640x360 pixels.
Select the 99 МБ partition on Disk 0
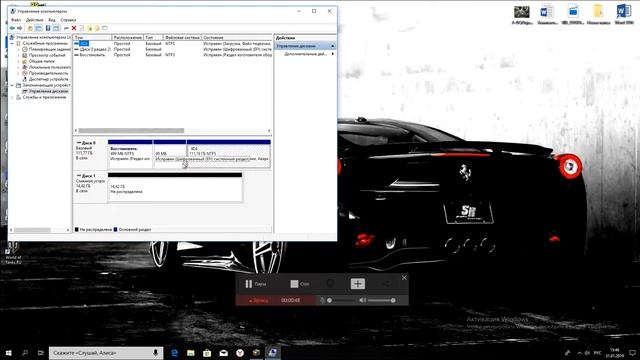170,153
